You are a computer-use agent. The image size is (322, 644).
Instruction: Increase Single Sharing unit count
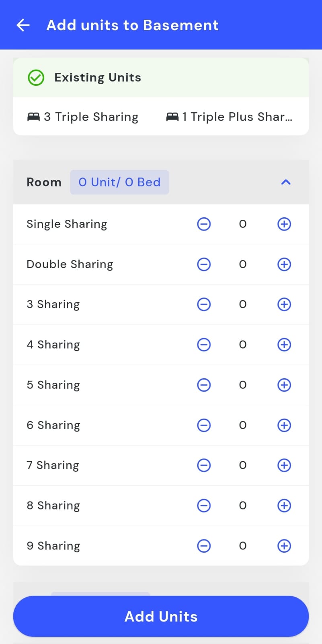pos(284,224)
